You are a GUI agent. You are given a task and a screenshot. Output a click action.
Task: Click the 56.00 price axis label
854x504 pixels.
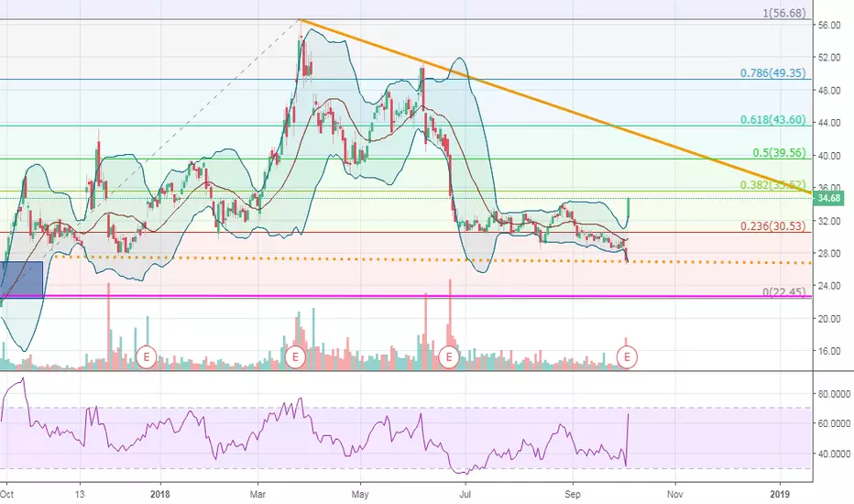click(829, 25)
